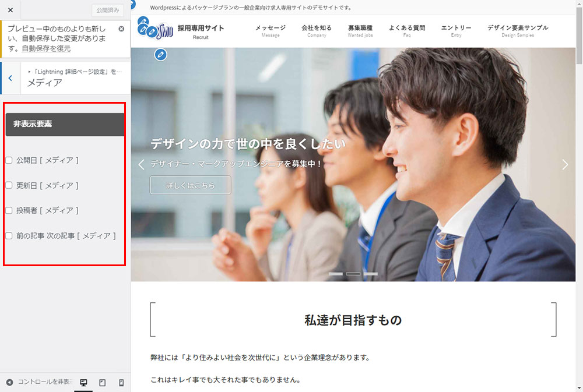This screenshot has width=583, height=392.
Task: Toggle the 更新日 [メディア] checkbox
Action: [9, 185]
